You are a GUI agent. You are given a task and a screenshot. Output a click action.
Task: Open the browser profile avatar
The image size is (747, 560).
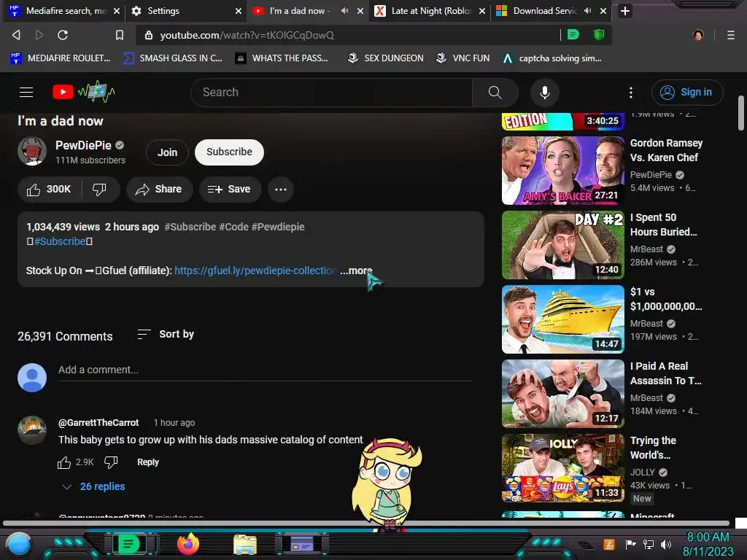tap(698, 35)
